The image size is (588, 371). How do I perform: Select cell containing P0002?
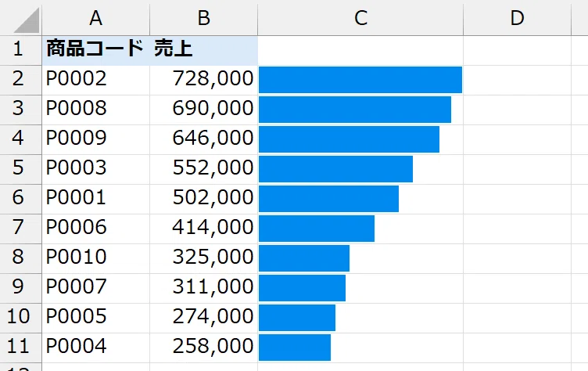pyautogui.click(x=96, y=80)
